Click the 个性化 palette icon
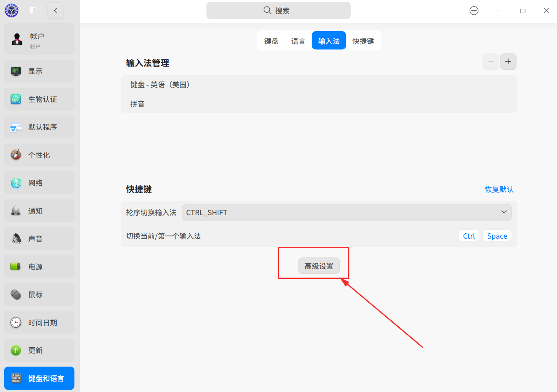 (16, 155)
